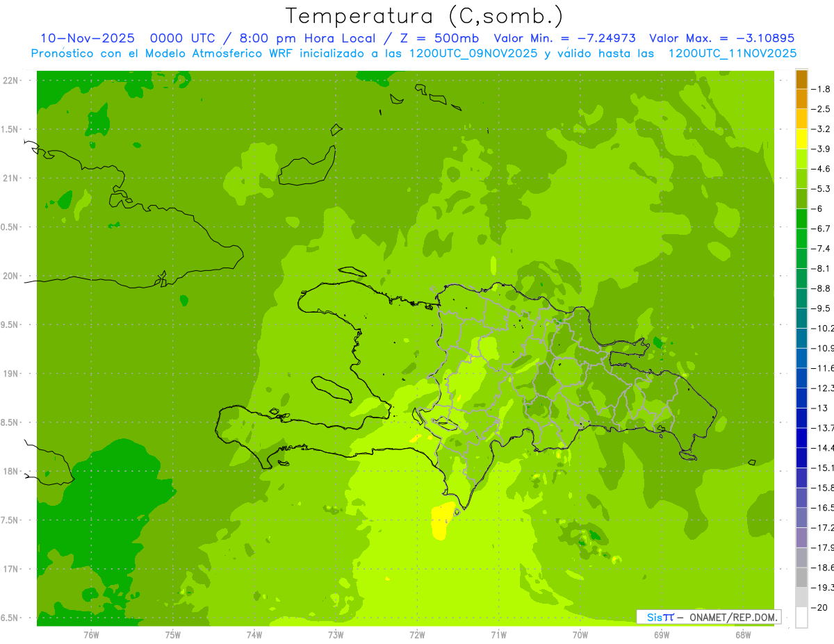Click the '-6.7' legend value

coord(821,229)
